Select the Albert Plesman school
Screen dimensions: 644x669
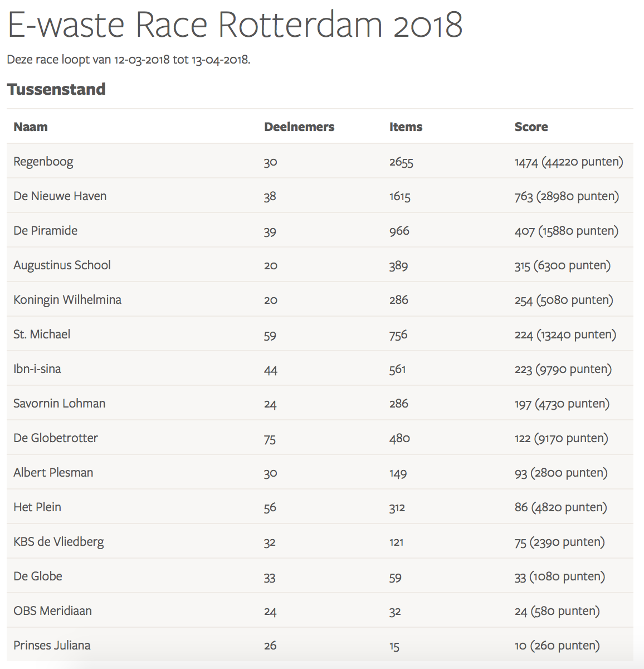point(53,473)
